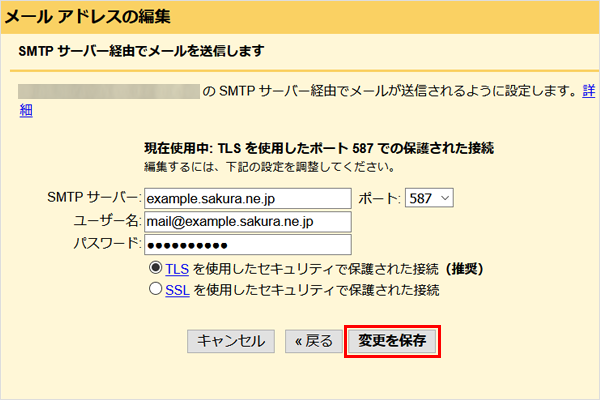
Task: Select the TLS secured connection radio button
Action: [155, 269]
